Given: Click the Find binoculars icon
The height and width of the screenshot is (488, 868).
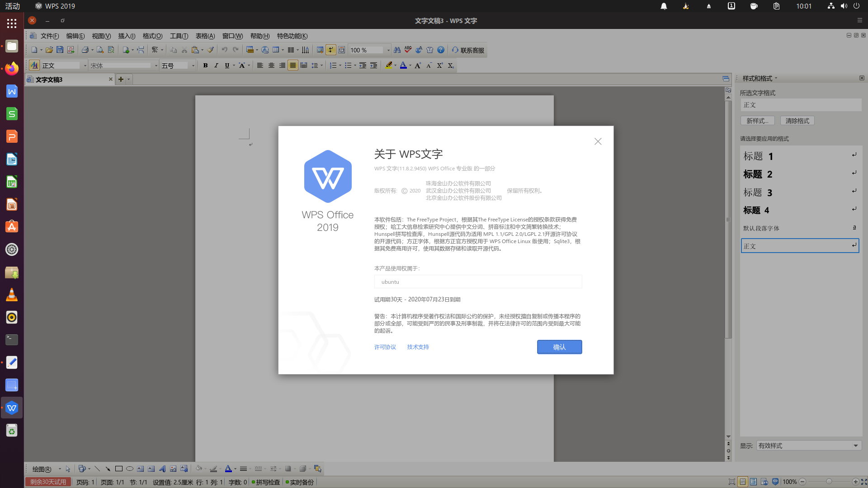Looking at the screenshot, I should [x=397, y=50].
